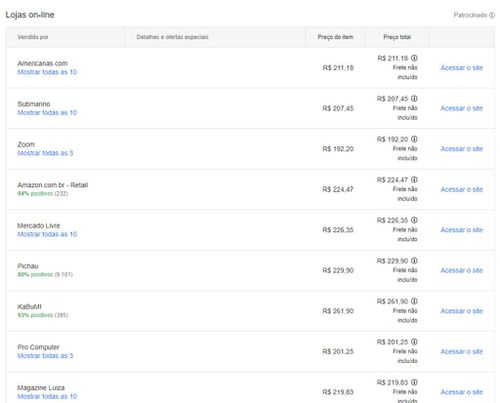
Task: Click the Patrocinado label
Action: (470, 15)
